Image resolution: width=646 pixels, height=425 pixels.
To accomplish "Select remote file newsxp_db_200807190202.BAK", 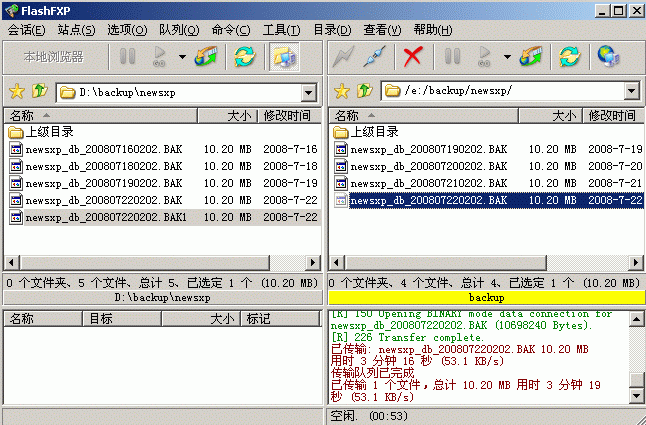I will pyautogui.click(x=488, y=149).
